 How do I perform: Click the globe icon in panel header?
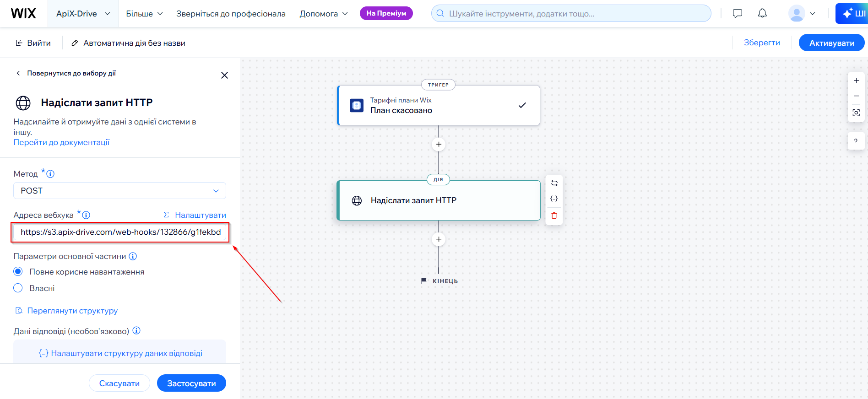pyautogui.click(x=23, y=103)
